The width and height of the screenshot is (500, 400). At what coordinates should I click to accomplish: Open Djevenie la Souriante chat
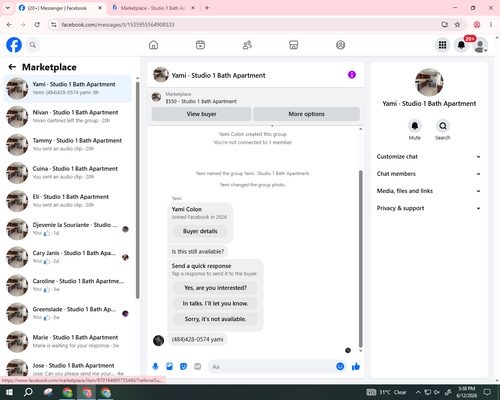pyautogui.click(x=67, y=229)
